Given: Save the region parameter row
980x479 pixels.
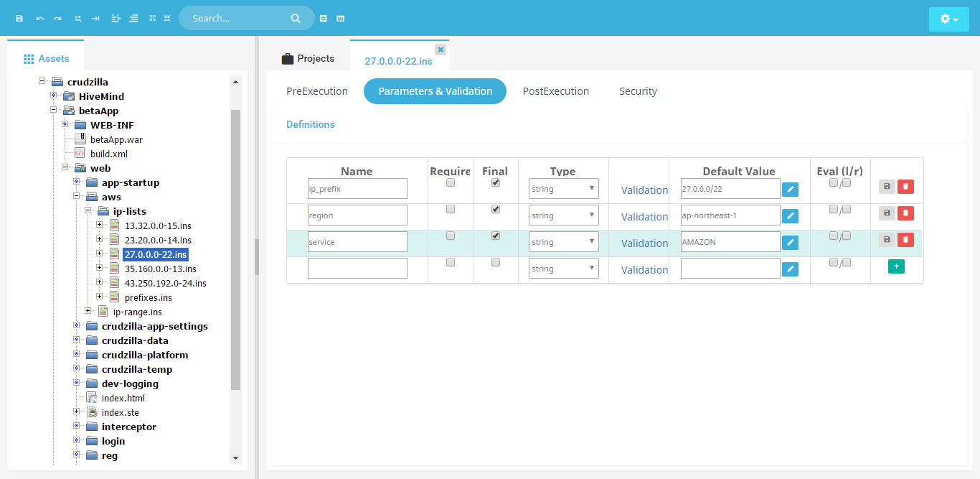Looking at the screenshot, I should click(887, 213).
